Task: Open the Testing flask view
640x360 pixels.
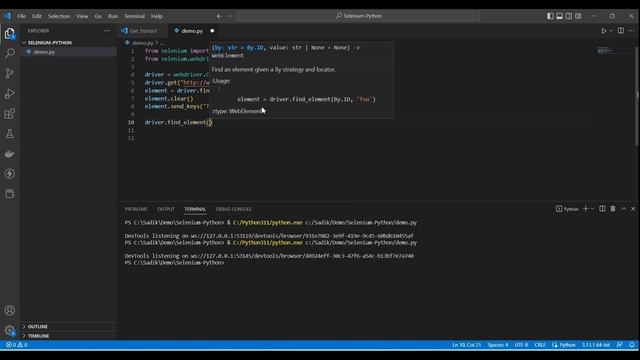Action: pyautogui.click(x=9, y=133)
